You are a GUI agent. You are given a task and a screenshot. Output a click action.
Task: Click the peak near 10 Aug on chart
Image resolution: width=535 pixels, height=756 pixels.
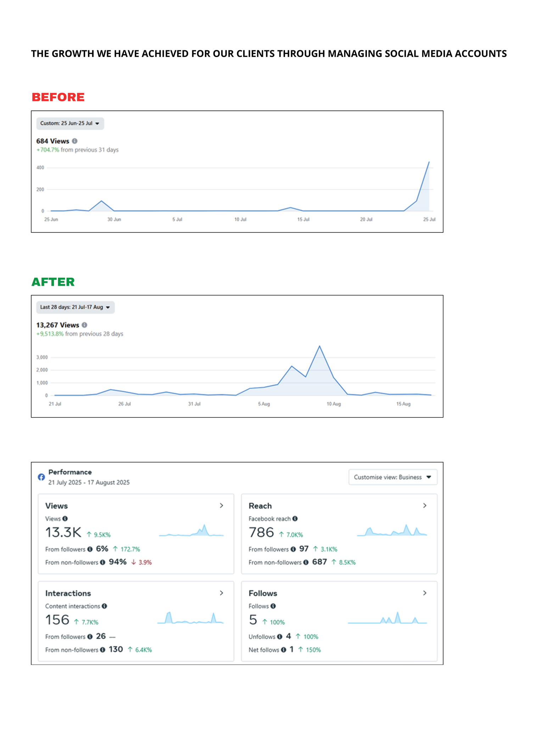(319, 346)
